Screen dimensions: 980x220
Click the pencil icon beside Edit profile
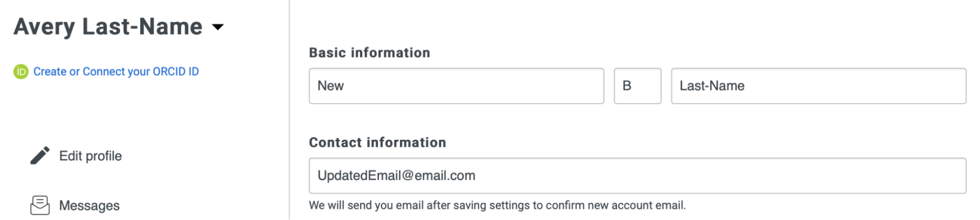click(40, 156)
